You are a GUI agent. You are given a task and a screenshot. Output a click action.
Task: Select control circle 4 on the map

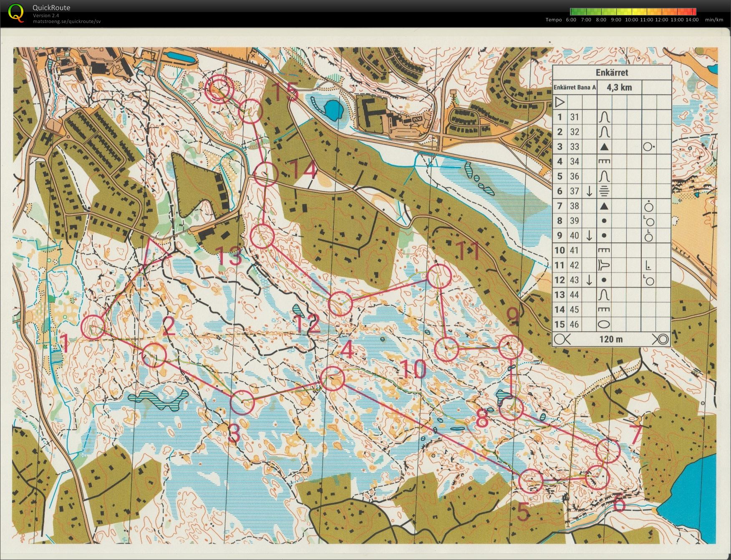pyautogui.click(x=332, y=378)
